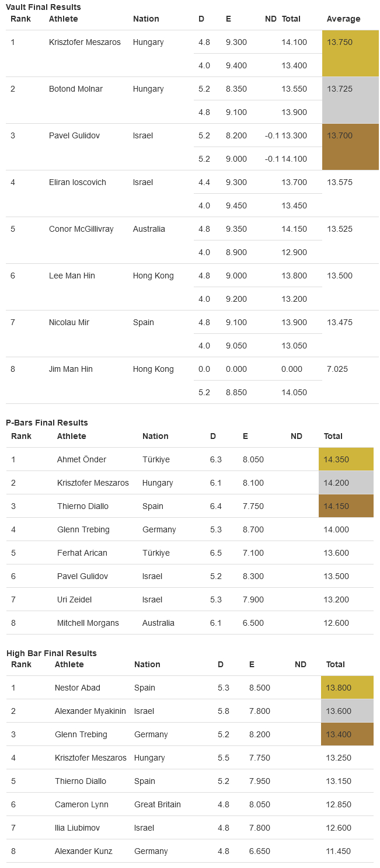The image size is (380, 868).
Task: Click the P-Bars Final Results heading
Action: coord(47,423)
